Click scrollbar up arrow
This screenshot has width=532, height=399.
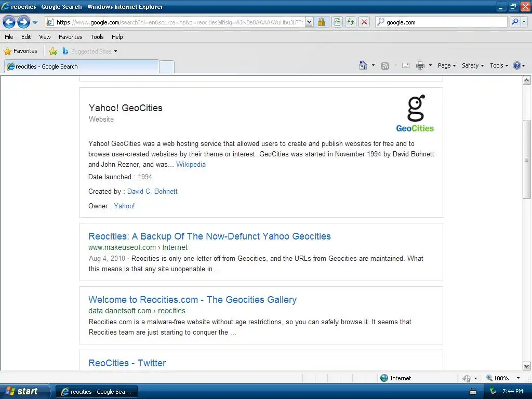click(x=527, y=81)
